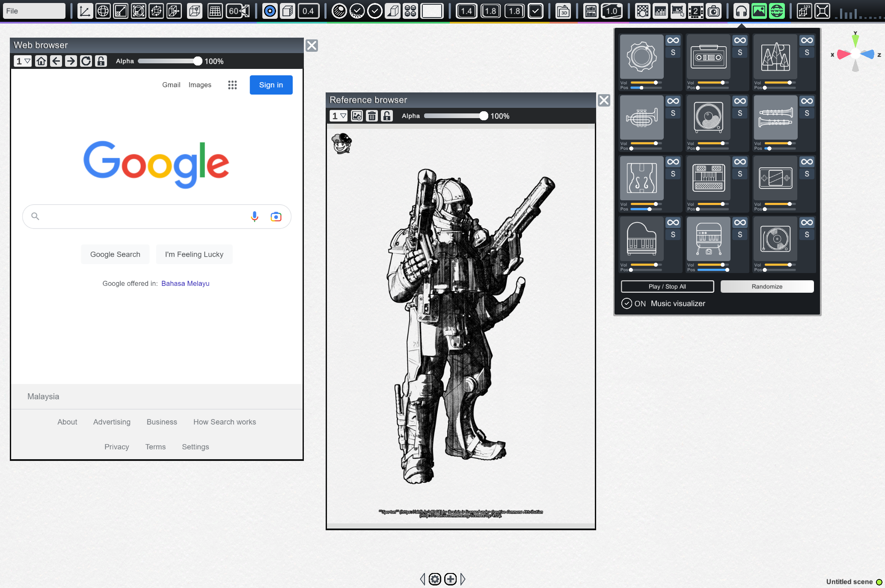Image resolution: width=885 pixels, height=588 pixels.
Task: Open the Reference browser number dropdown
Action: click(x=339, y=116)
